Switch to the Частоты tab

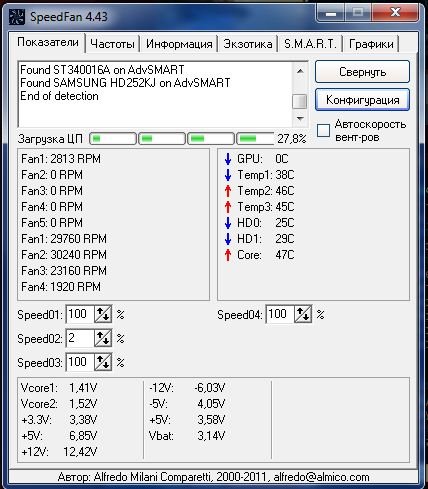(112, 44)
